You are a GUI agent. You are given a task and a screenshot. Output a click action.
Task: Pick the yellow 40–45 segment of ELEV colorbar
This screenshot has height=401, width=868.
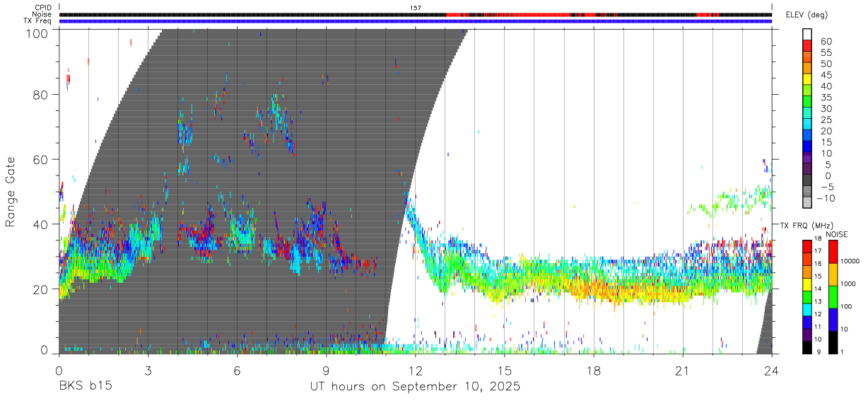click(808, 81)
